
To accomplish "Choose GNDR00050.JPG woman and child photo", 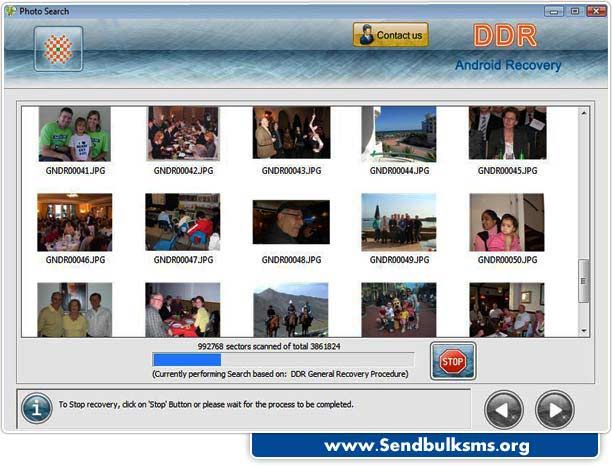I will click(507, 222).
